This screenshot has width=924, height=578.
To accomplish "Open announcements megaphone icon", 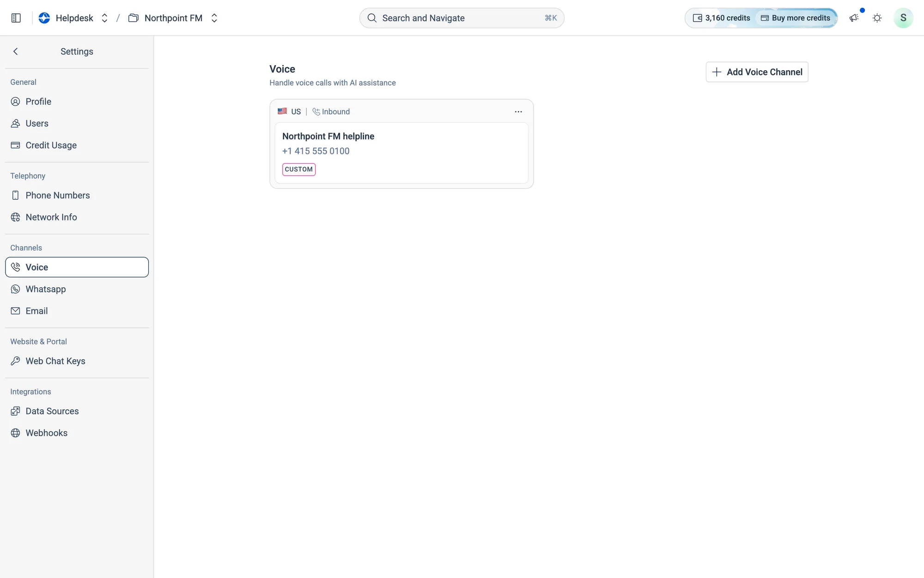I will point(854,18).
